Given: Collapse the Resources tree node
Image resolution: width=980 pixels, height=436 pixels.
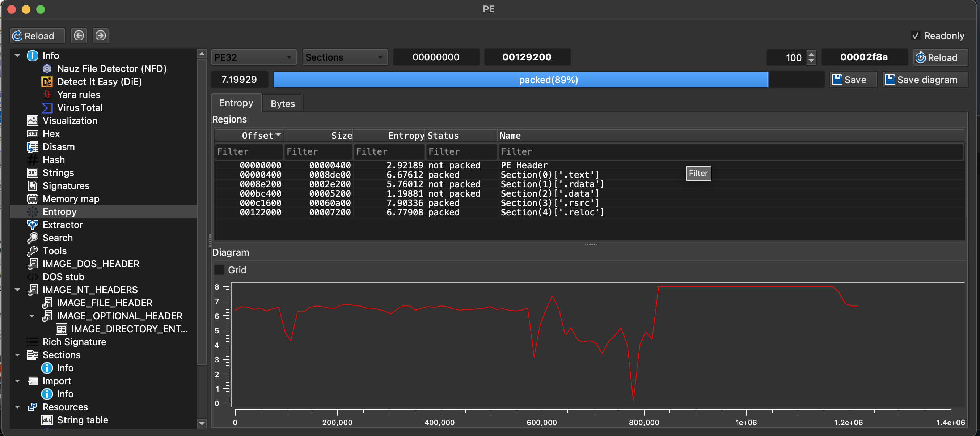Looking at the screenshot, I should coord(17,407).
